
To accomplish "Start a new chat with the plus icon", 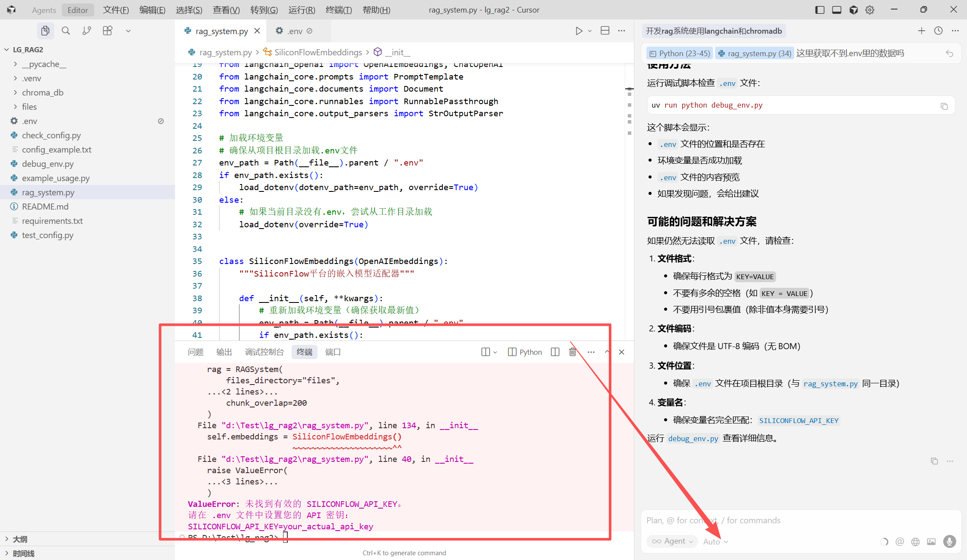I will click(x=921, y=31).
